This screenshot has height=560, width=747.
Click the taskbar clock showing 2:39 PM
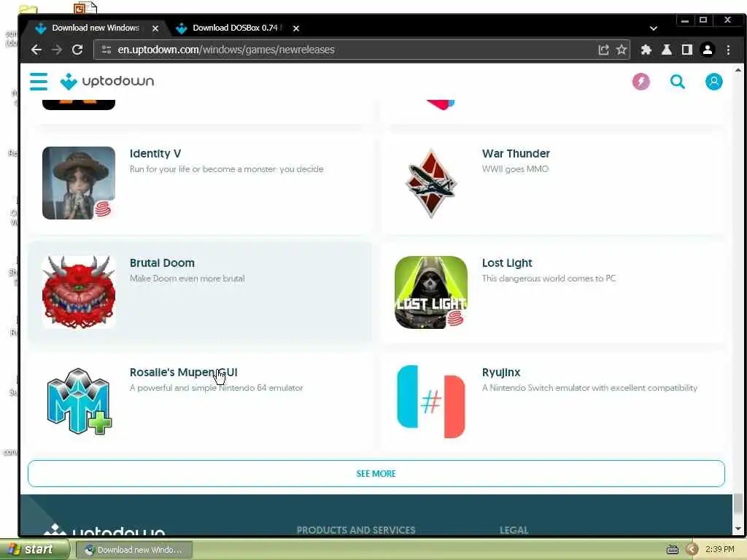[720, 550]
